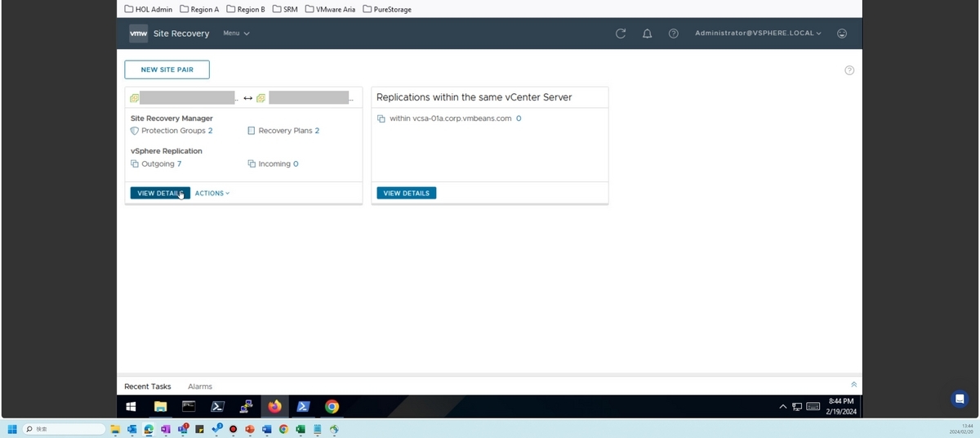Image resolution: width=980 pixels, height=438 pixels.
Task: Open Excel in the outer taskbar
Action: (x=301, y=429)
